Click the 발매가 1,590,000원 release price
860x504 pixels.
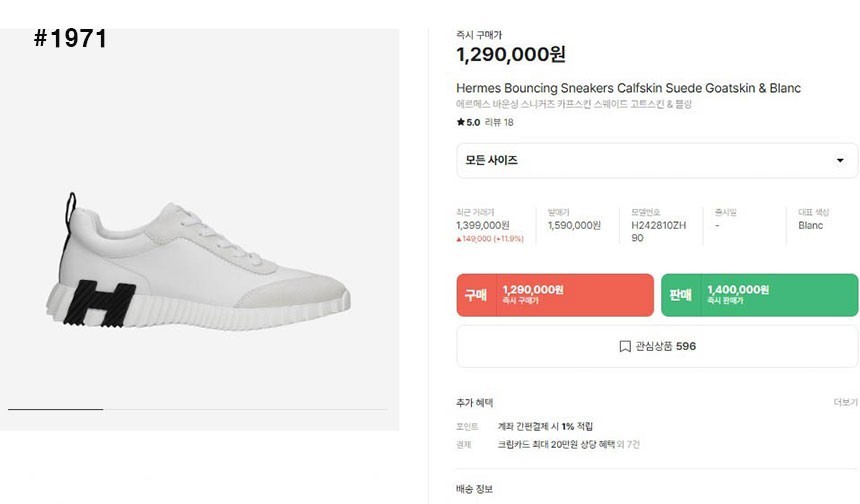(x=574, y=226)
